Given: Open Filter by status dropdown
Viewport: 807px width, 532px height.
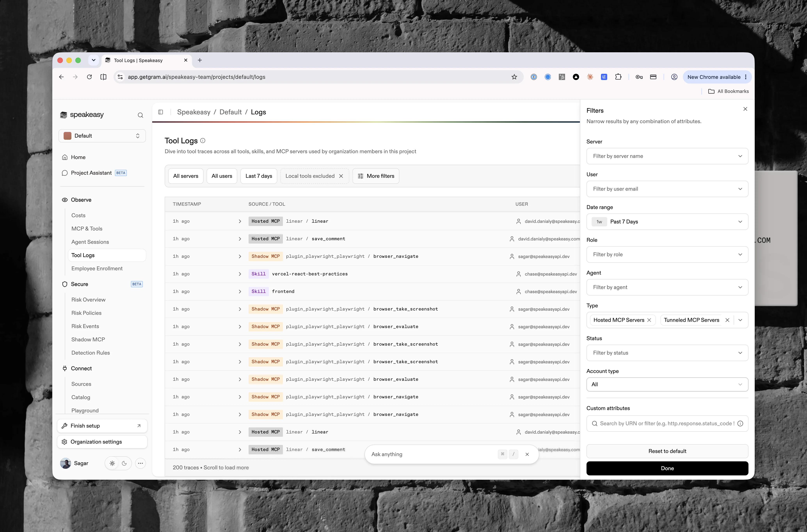Looking at the screenshot, I should [667, 353].
